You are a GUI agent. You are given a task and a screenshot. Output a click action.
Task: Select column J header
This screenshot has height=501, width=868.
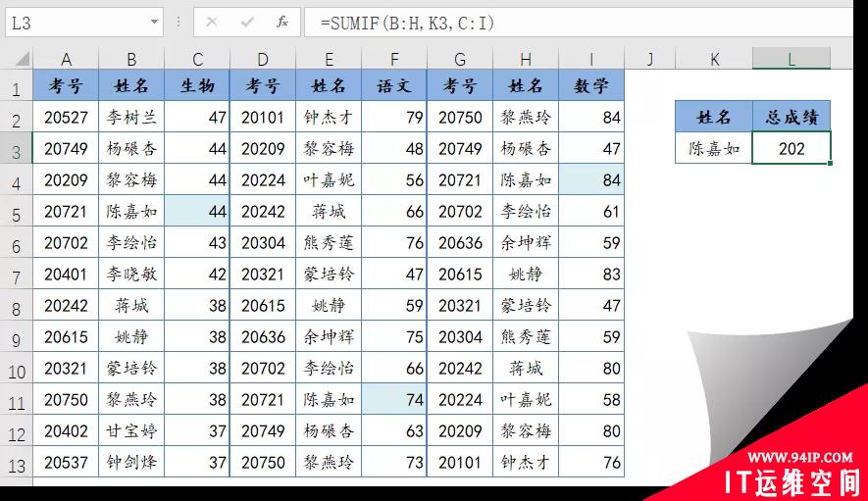(x=650, y=59)
